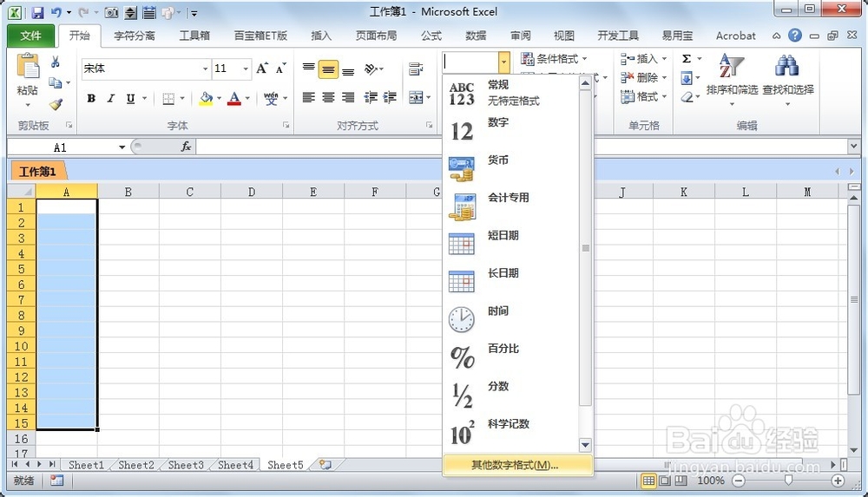Align text left

point(309,97)
